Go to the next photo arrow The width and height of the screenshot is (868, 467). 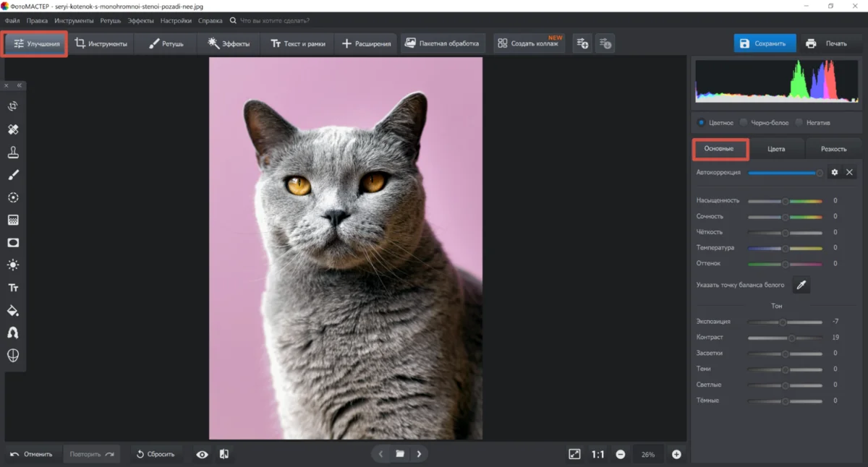(x=418, y=454)
